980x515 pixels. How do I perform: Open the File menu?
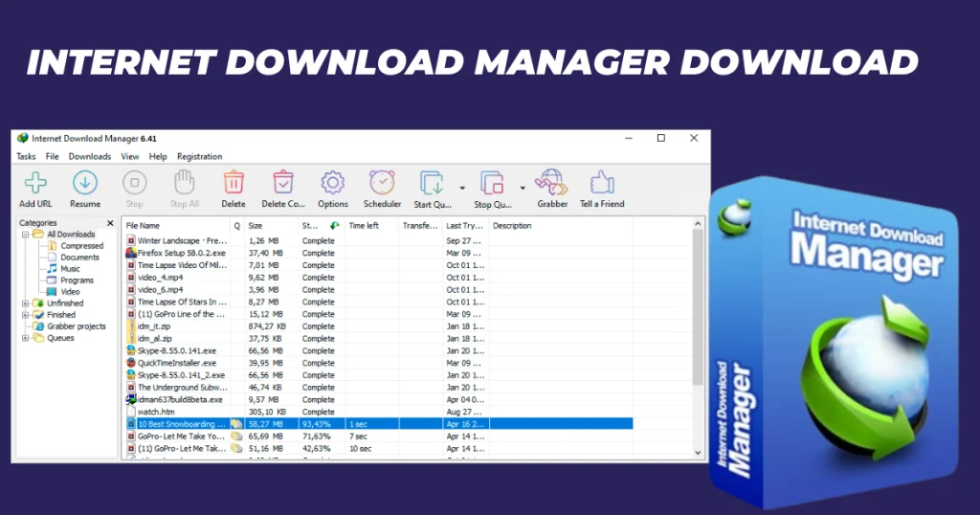tap(53, 156)
